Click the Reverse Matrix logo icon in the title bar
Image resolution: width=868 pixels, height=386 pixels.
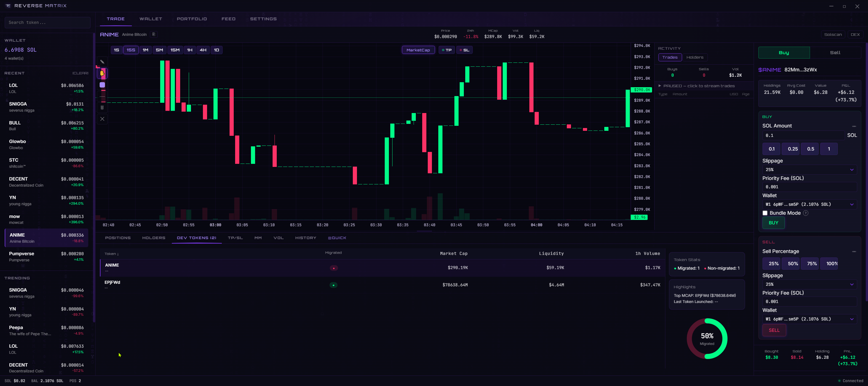8,6
